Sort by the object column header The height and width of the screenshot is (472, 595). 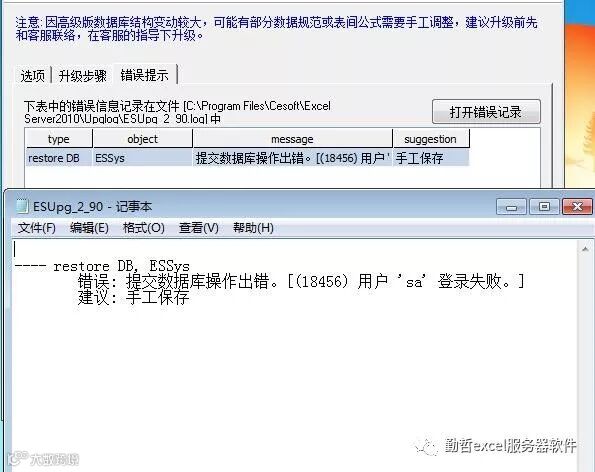(143, 139)
